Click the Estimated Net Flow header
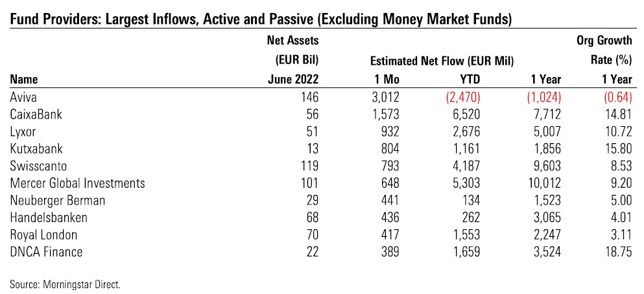 442,62
